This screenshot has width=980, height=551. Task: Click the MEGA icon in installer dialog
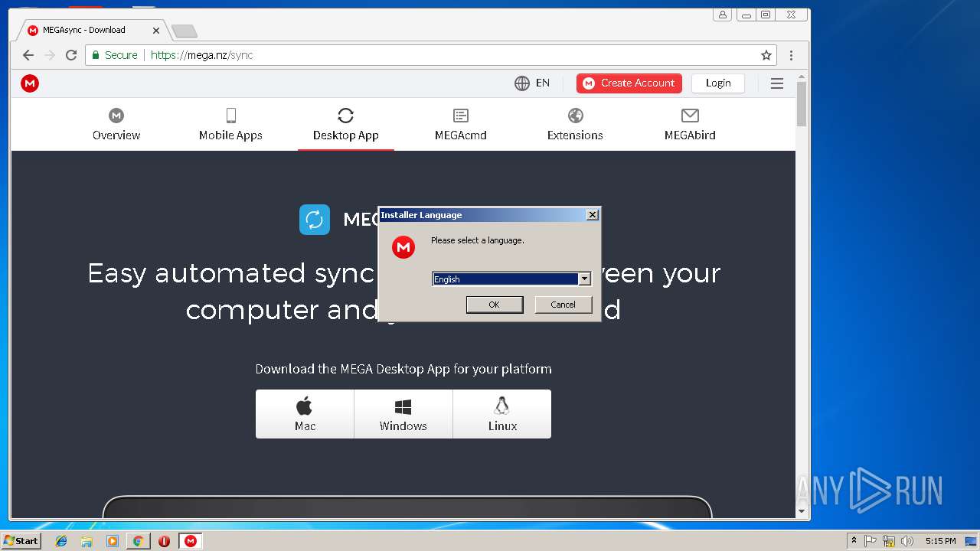coord(403,247)
